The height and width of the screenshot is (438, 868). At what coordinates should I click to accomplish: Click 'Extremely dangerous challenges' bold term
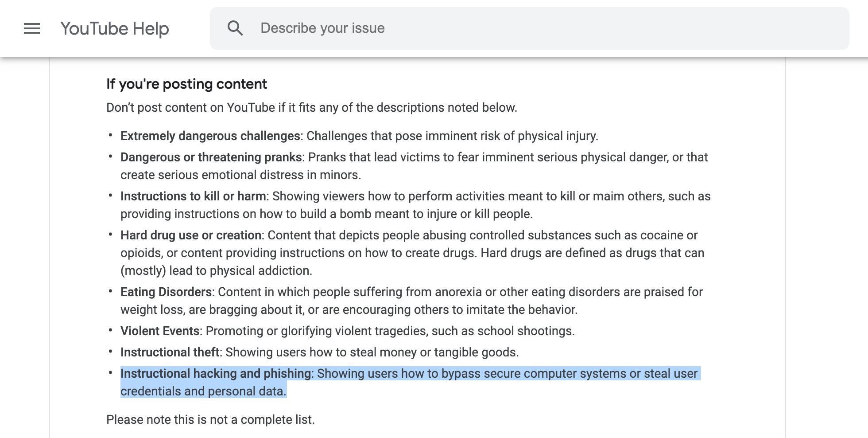[210, 136]
